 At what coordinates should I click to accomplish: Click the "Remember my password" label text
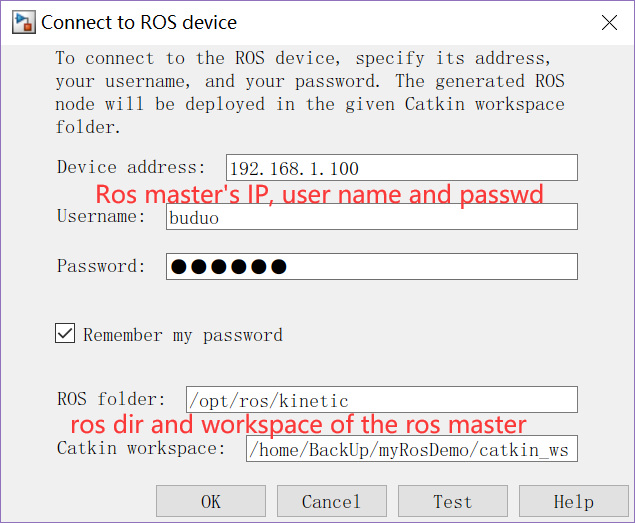tap(183, 335)
